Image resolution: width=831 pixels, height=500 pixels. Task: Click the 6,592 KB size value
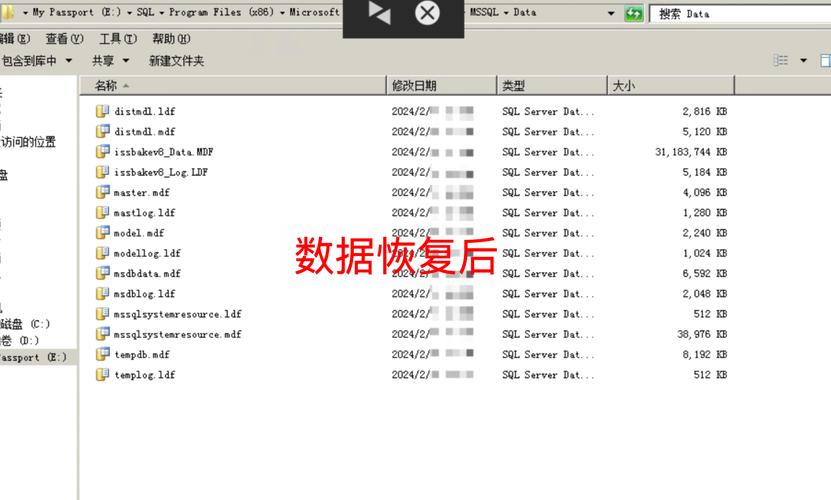704,274
